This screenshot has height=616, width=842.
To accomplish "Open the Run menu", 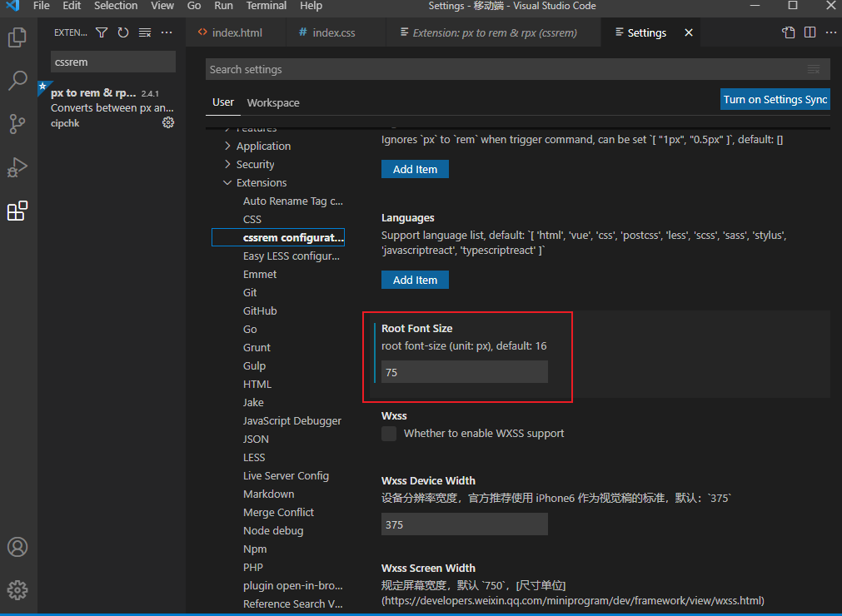I will click(223, 6).
